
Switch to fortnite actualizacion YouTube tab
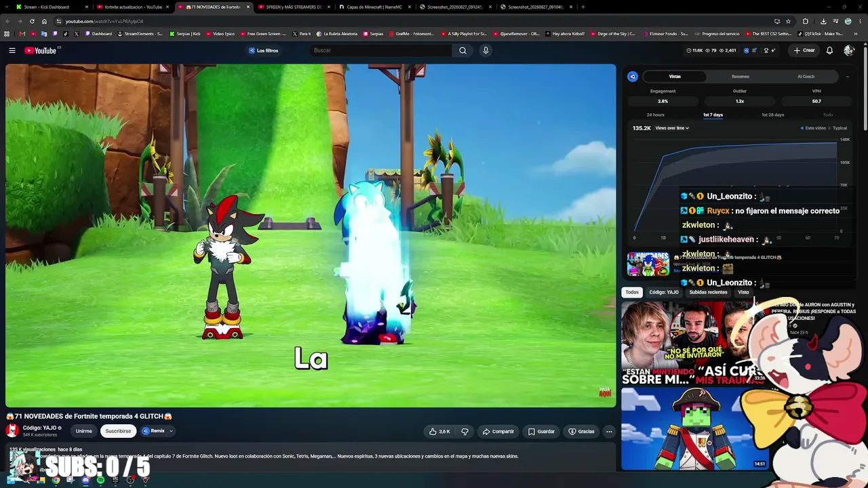[x=133, y=7]
